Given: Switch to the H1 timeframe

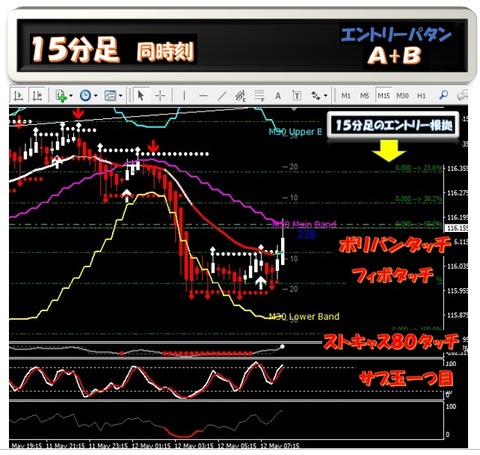Looking at the screenshot, I should [x=421, y=96].
